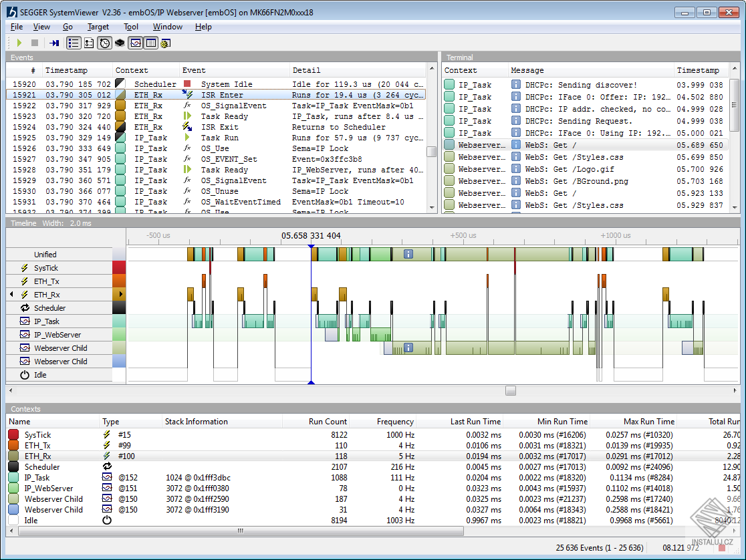Click the System Idle red square icon
The image size is (746, 560).
tap(187, 84)
